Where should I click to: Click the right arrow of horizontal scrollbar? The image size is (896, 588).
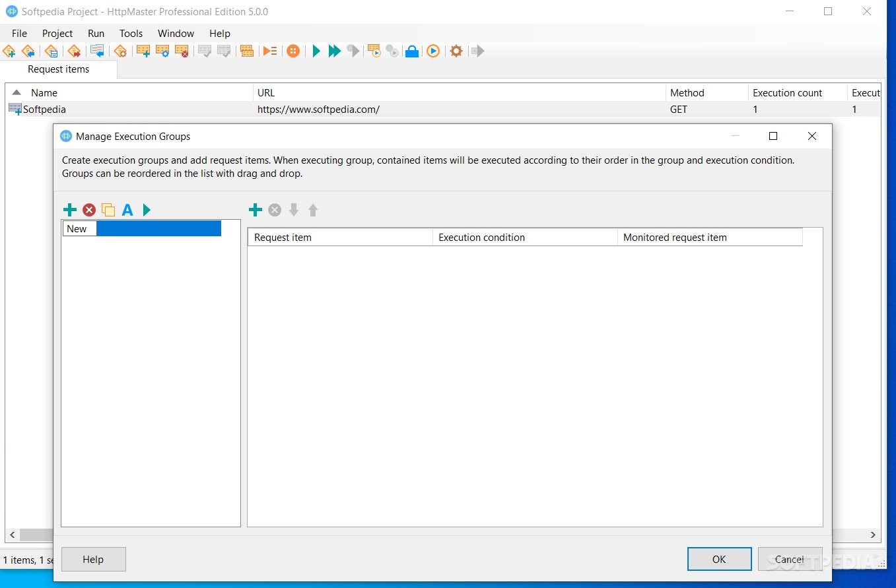(x=873, y=535)
